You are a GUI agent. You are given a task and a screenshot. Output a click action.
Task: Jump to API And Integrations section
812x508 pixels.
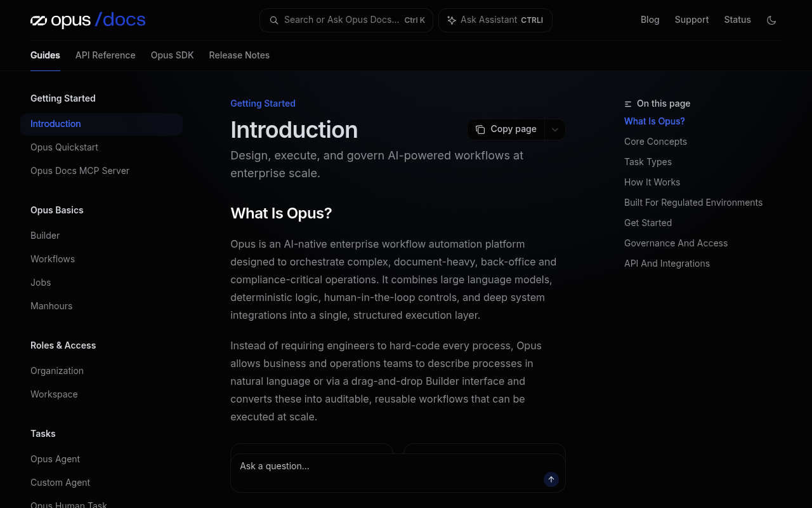coord(667,264)
